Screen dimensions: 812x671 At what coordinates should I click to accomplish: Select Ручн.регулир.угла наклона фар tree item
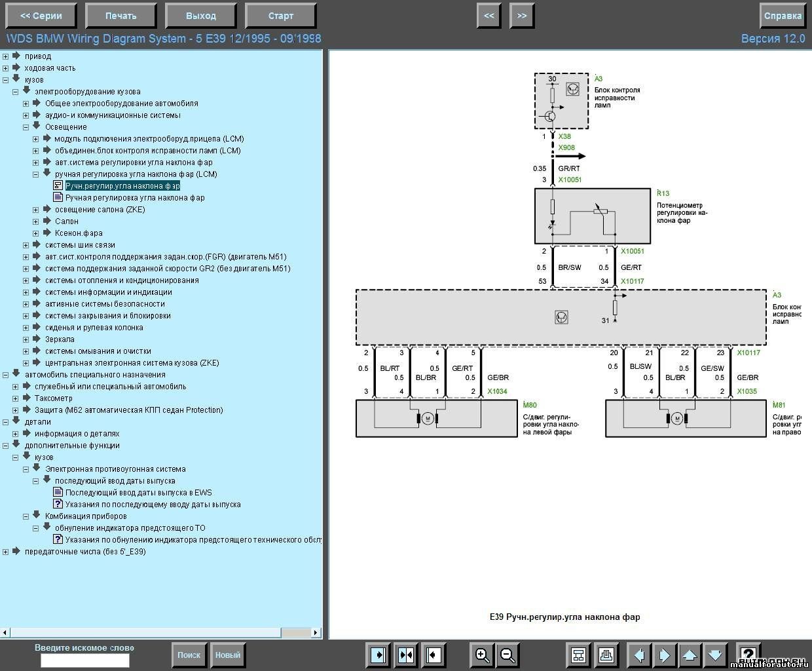(122, 186)
